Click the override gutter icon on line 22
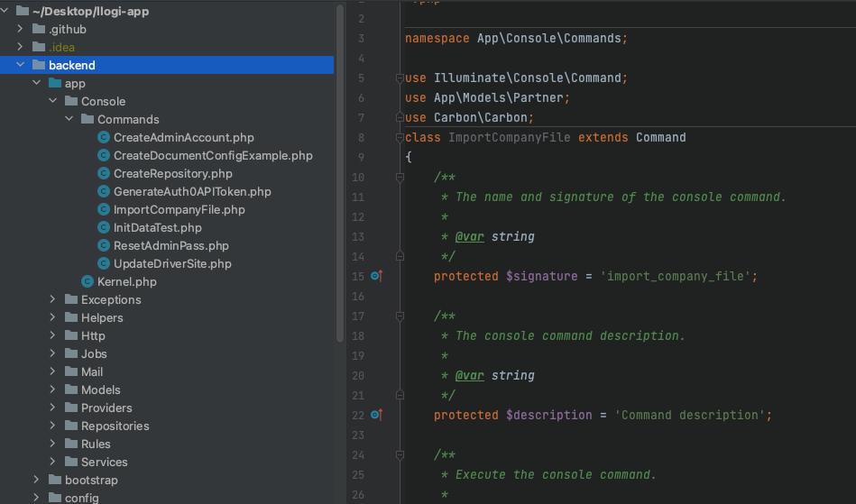Image resolution: width=856 pixels, height=504 pixels. coord(377,415)
